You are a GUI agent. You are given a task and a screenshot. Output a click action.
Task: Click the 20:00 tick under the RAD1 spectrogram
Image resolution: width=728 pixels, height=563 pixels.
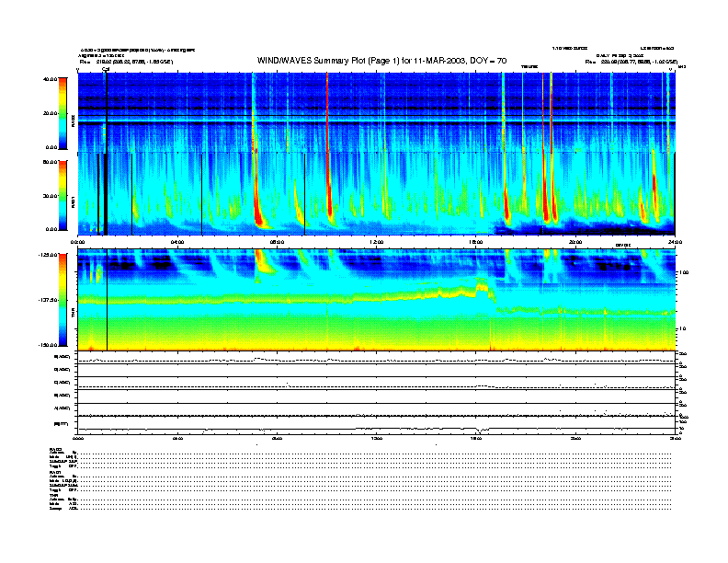[x=575, y=242]
